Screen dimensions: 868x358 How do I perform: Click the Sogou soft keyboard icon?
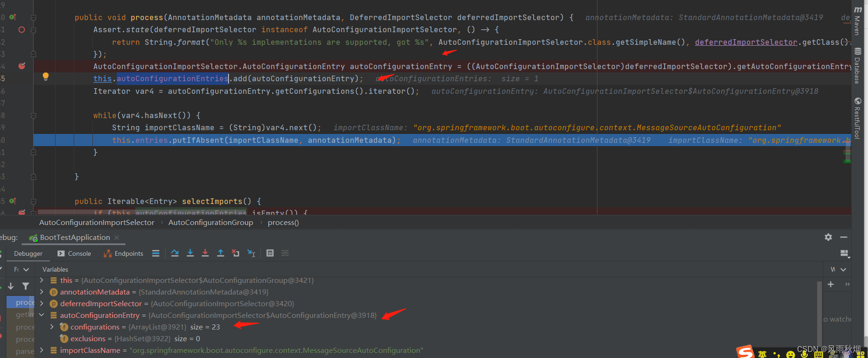coord(819,355)
